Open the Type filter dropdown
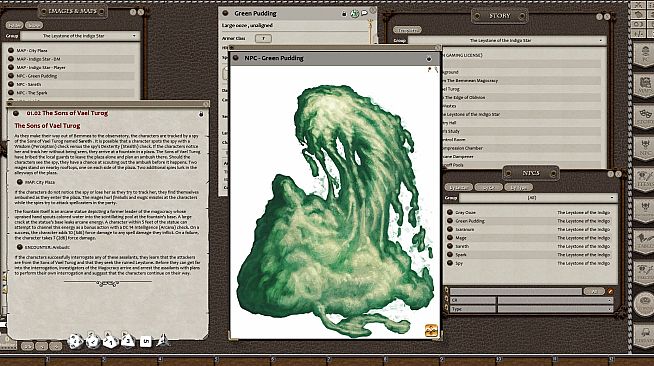Image resolution: width=654 pixels, height=366 pixels. (555, 309)
